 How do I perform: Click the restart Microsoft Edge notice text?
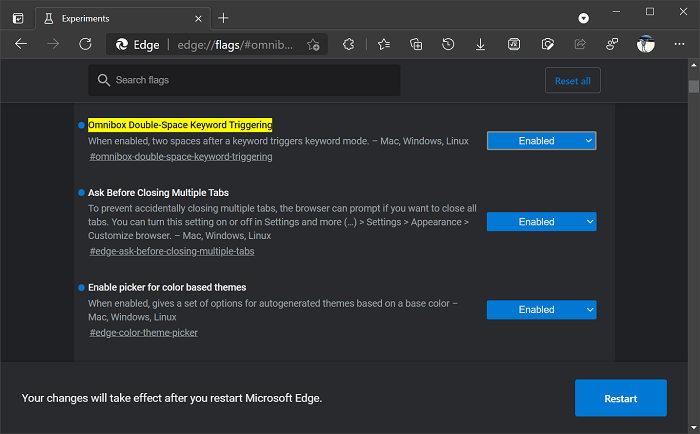[x=172, y=398]
